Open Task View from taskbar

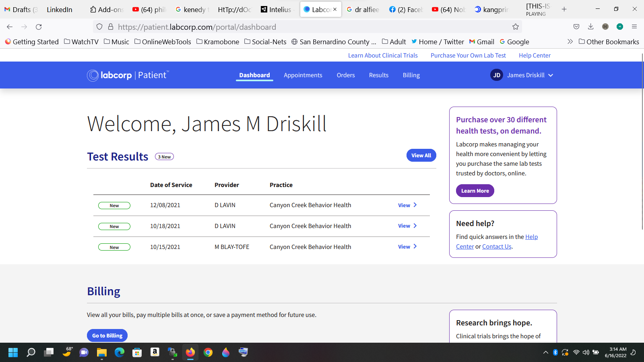point(49,352)
